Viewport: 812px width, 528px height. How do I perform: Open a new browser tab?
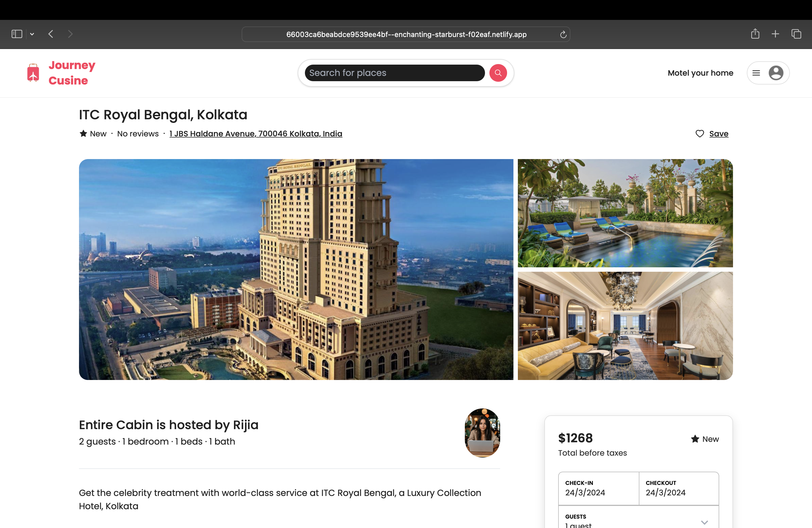click(775, 34)
